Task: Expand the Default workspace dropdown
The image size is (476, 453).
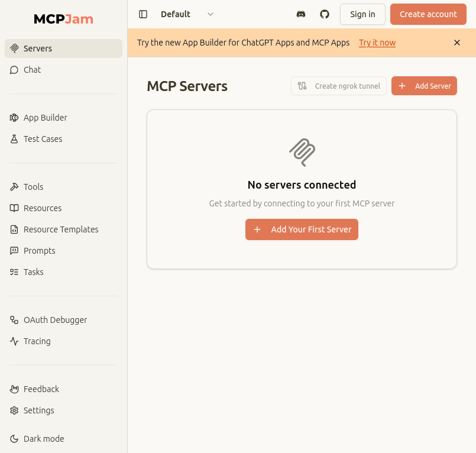Action: click(187, 14)
